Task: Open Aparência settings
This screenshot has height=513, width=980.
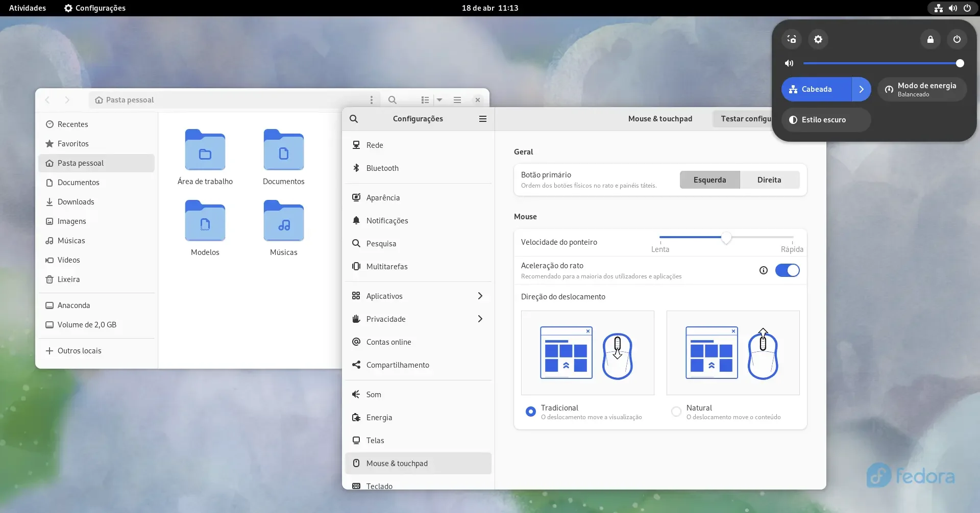Action: (x=418, y=198)
